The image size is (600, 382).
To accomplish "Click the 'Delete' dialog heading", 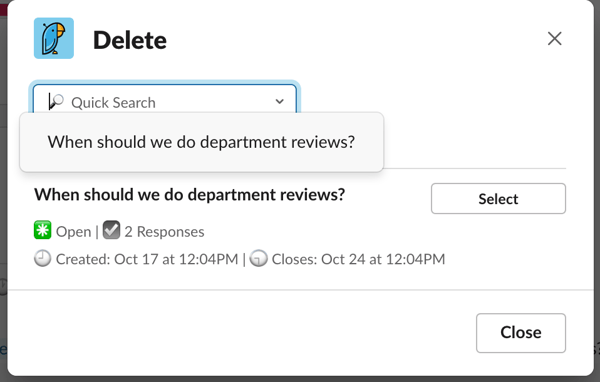I will click(x=130, y=40).
